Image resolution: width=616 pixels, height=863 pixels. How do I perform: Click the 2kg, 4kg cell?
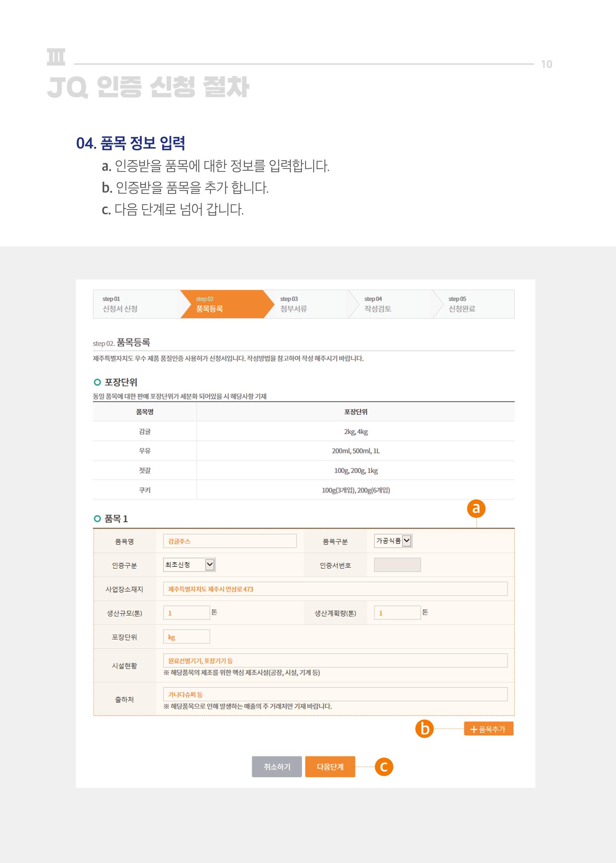[x=356, y=431]
